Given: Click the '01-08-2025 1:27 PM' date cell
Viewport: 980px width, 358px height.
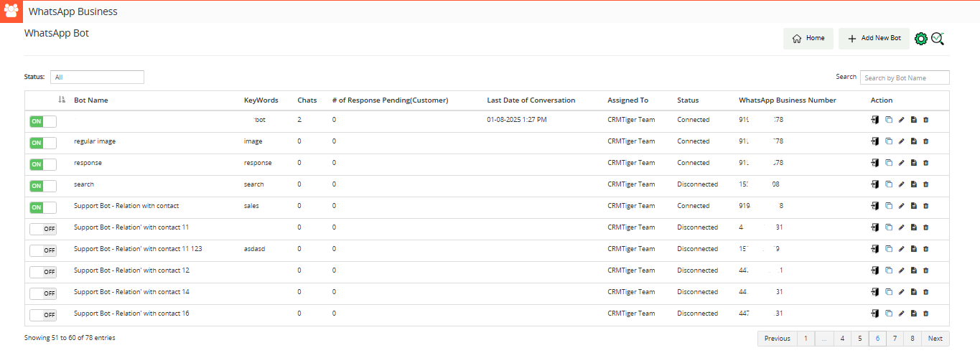Looking at the screenshot, I should (517, 120).
